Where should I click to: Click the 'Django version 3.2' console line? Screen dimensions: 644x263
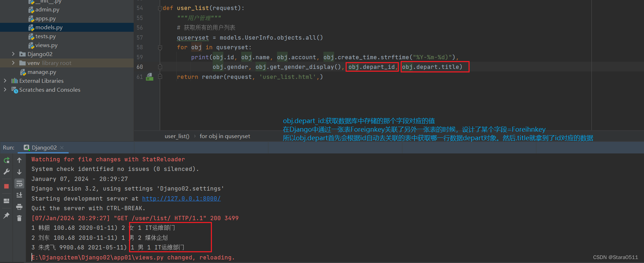(x=128, y=189)
